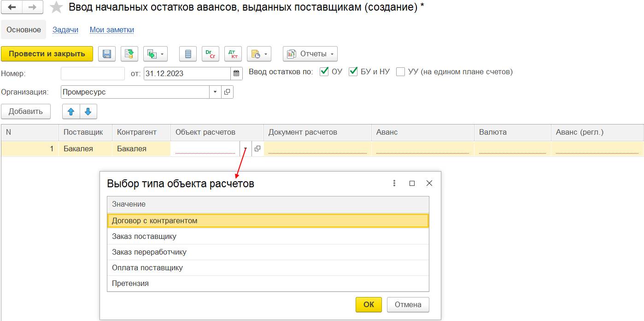Image resolution: width=644 pixels, height=321 pixels.
Task: Select Заказ поставщику in the list
Action: point(144,236)
